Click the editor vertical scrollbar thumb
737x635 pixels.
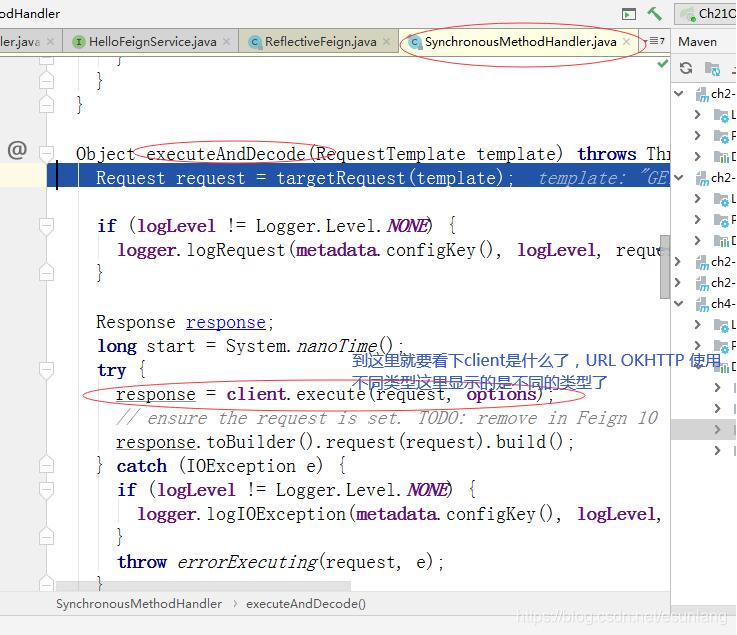coord(664,268)
